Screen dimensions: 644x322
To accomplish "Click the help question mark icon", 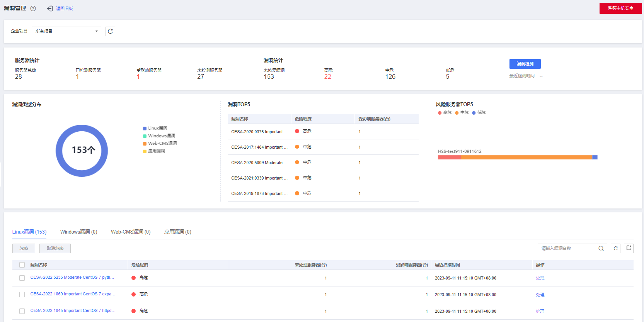I will pyautogui.click(x=33, y=8).
